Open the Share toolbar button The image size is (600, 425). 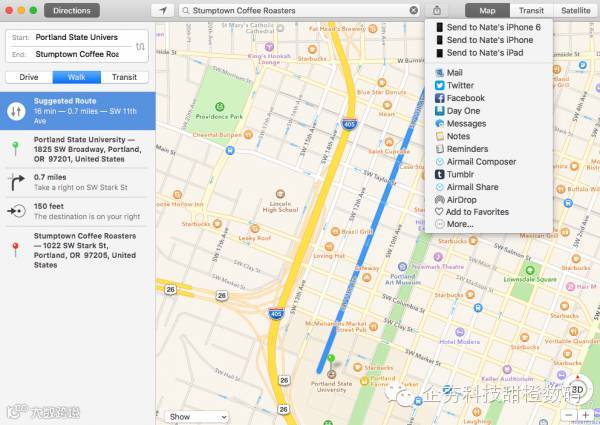coord(437,10)
